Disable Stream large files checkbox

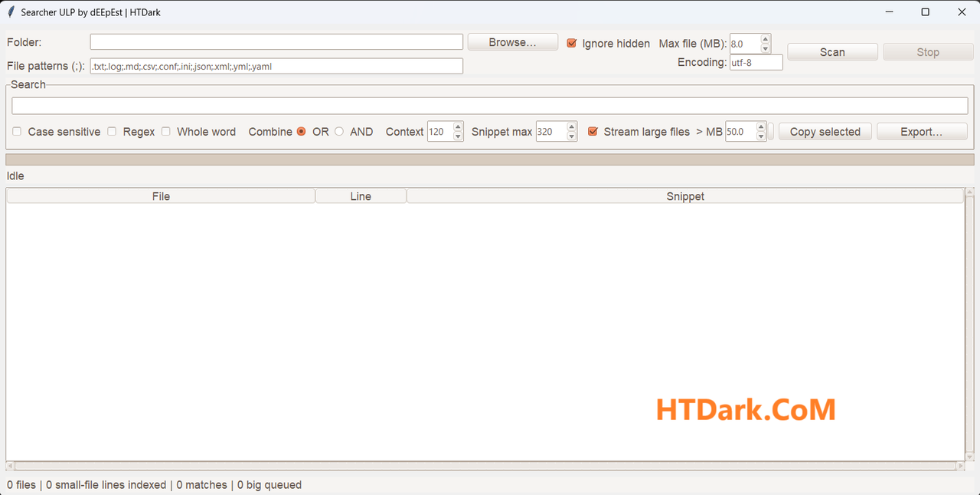[x=593, y=132]
